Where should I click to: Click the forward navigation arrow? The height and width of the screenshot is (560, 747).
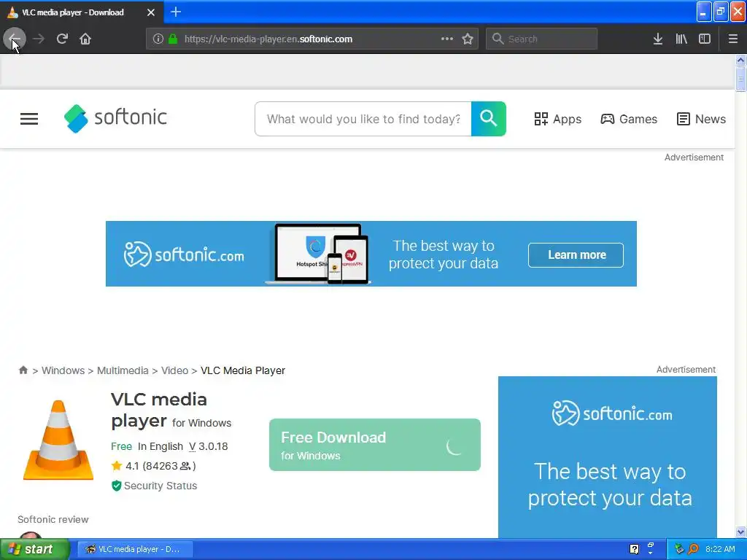point(39,39)
